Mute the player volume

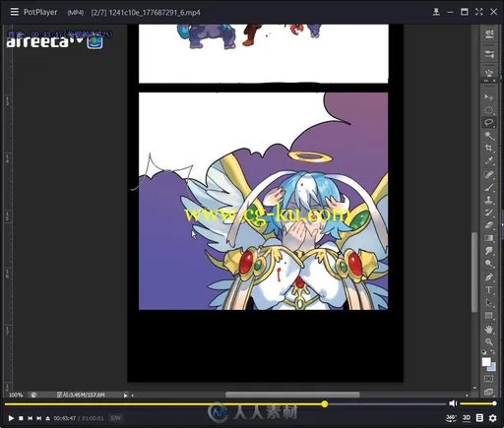tap(453, 403)
